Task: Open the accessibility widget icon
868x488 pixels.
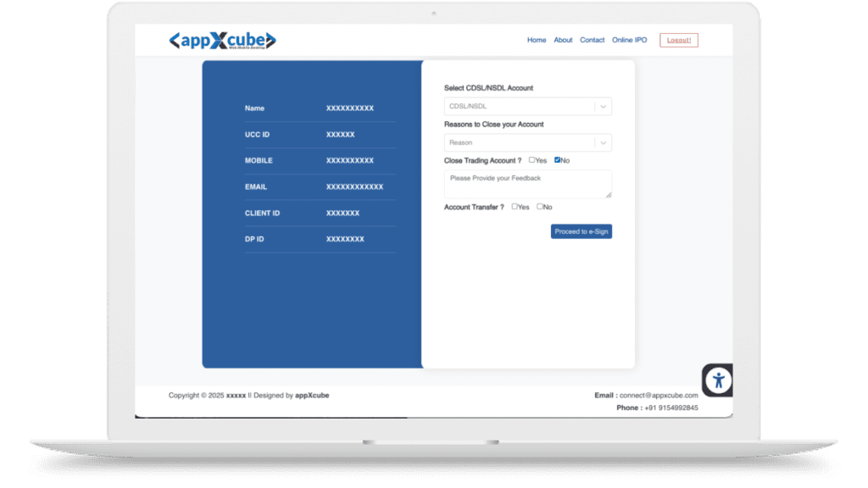Action: pyautogui.click(x=718, y=380)
